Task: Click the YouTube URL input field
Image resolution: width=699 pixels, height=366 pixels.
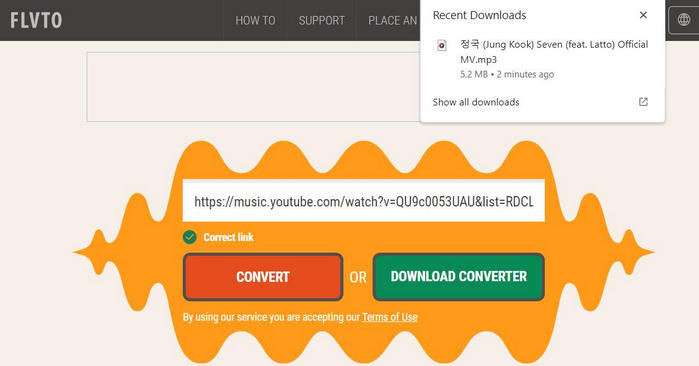Action: [364, 201]
